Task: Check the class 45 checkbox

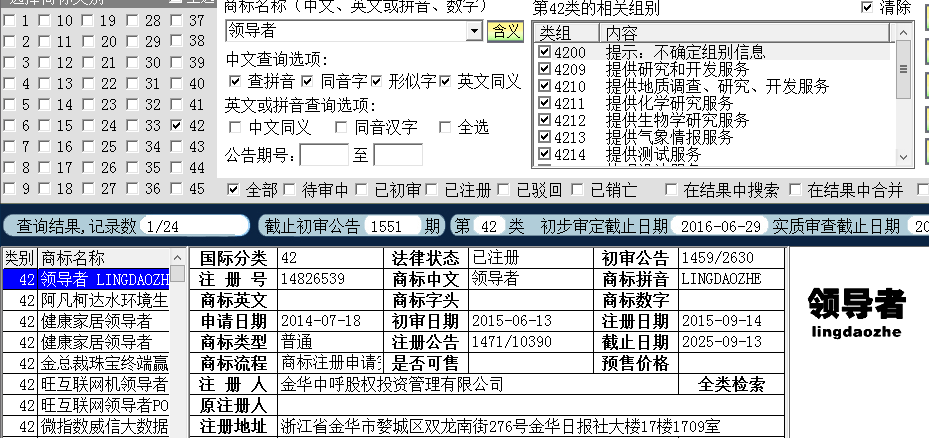Action: tap(177, 188)
